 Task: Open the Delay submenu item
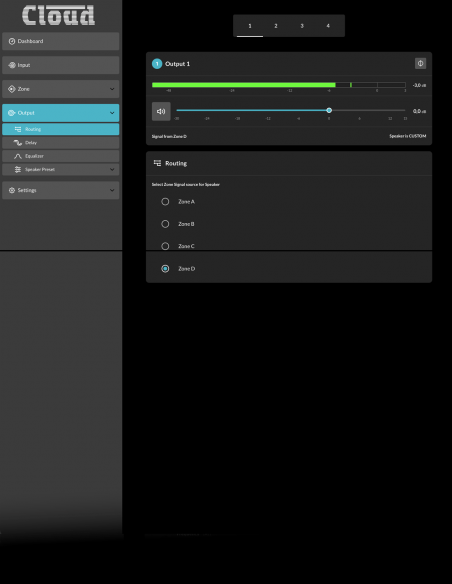[x=61, y=143]
